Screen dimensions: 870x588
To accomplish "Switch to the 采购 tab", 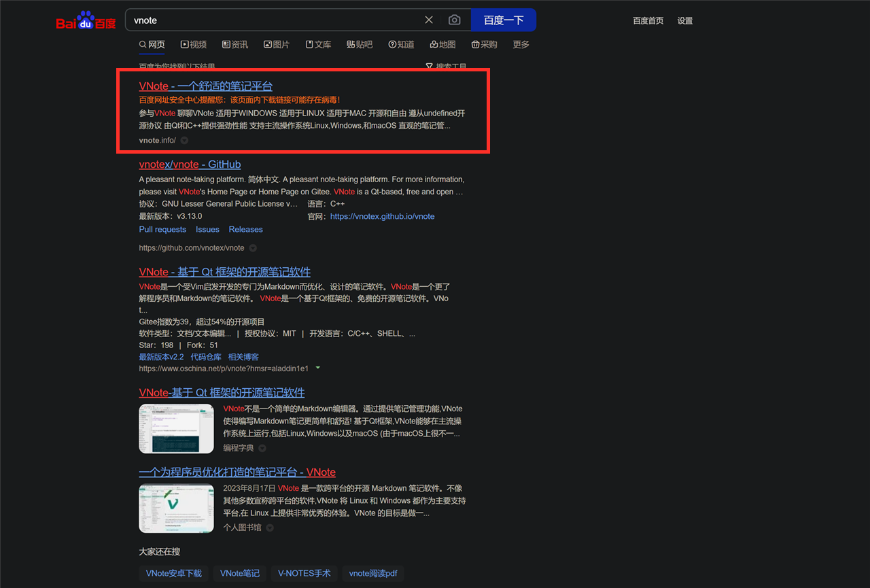I will click(x=484, y=45).
